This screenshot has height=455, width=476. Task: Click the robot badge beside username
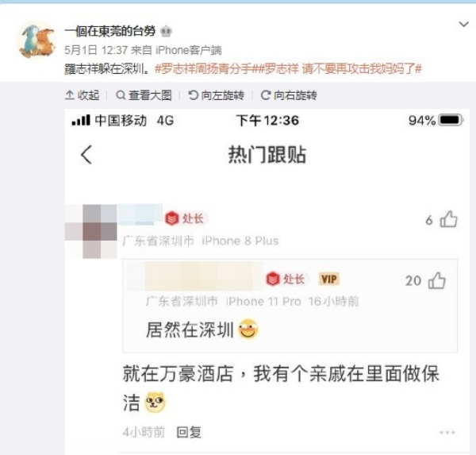click(166, 31)
